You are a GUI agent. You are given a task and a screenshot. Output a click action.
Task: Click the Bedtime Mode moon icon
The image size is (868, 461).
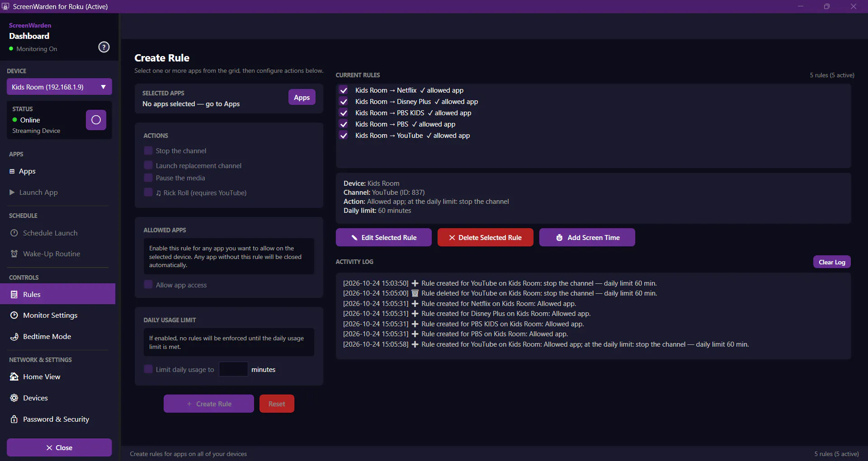pyautogui.click(x=14, y=337)
